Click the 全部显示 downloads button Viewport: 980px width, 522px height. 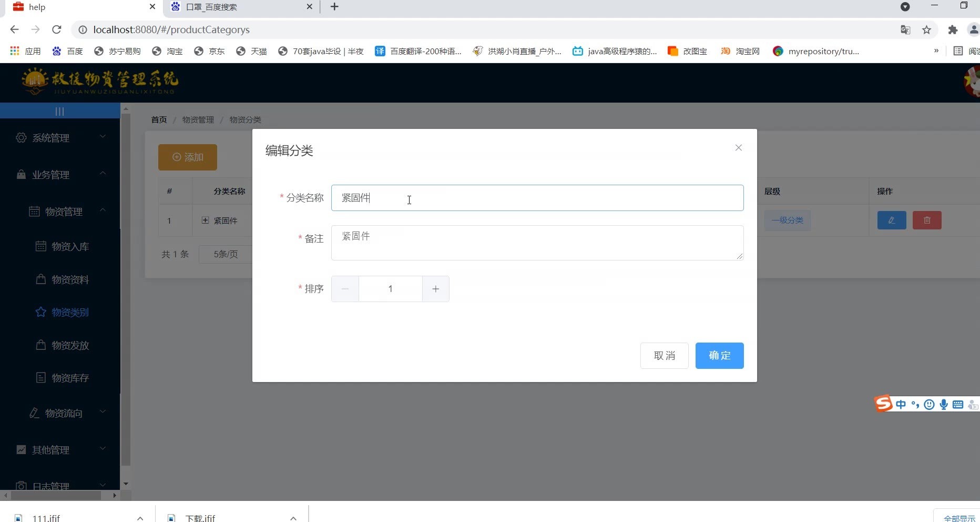(959, 518)
